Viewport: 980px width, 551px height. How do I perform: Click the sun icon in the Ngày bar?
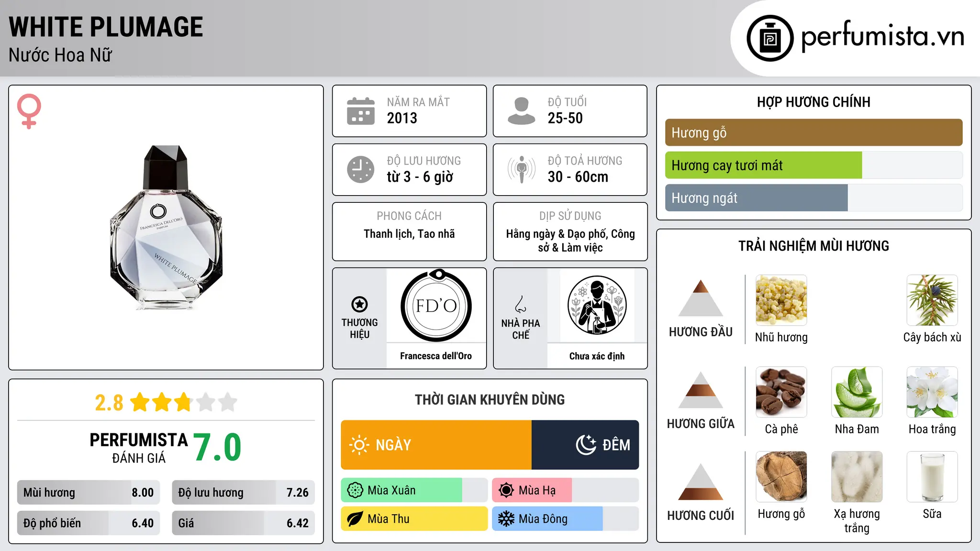[359, 445]
